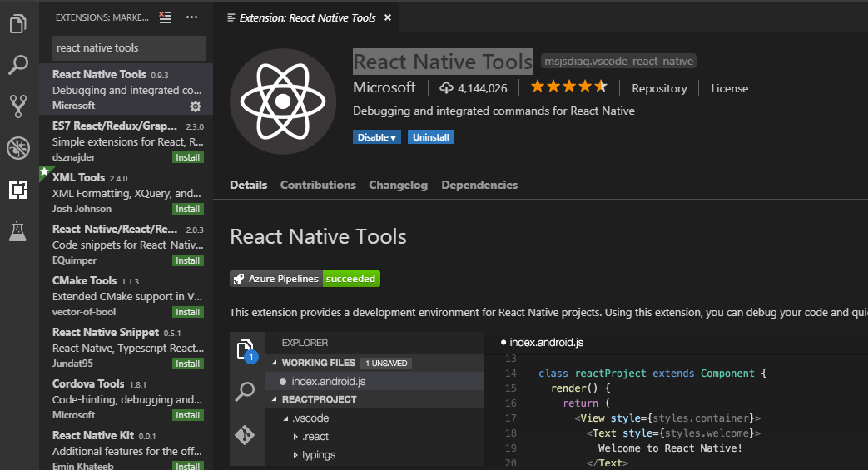Click the msjsdiag.vscode-react-native identifier
868x470 pixels.
tap(618, 61)
